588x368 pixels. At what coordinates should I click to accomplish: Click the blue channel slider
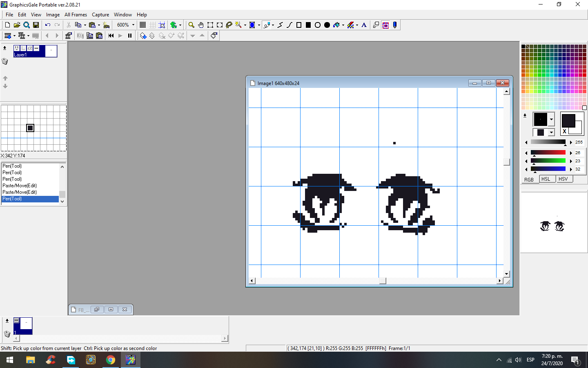click(548, 169)
